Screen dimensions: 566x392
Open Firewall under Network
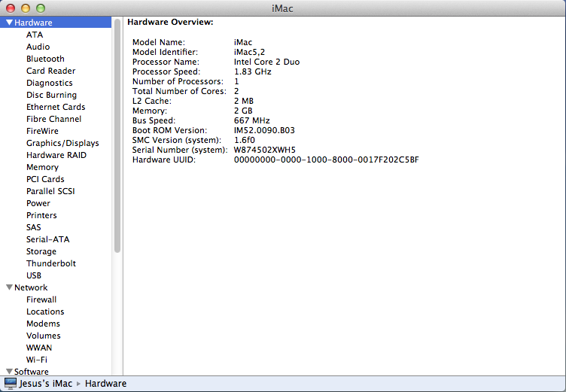pos(41,299)
